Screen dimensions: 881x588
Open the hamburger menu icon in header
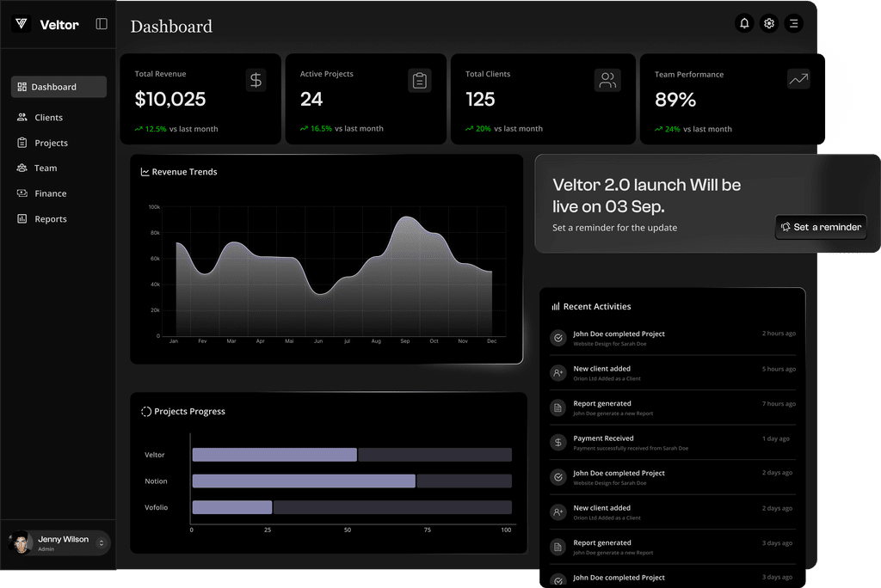pyautogui.click(x=793, y=24)
